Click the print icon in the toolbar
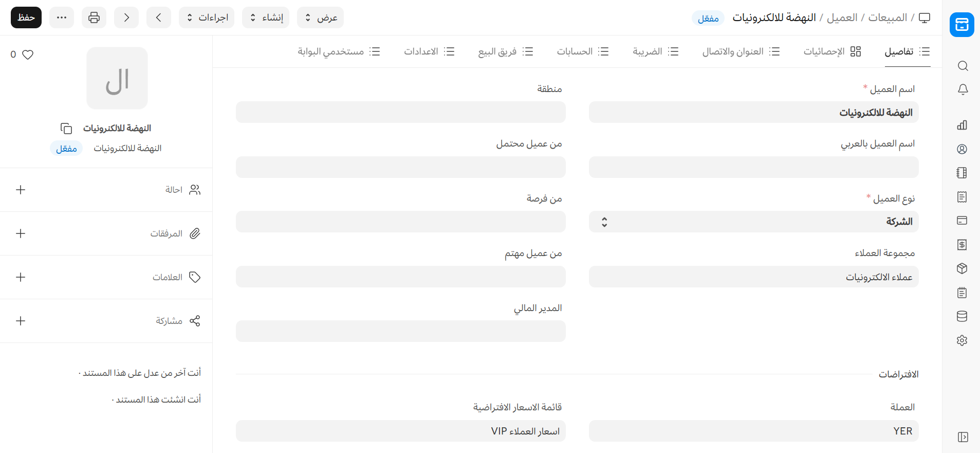 click(x=94, y=17)
